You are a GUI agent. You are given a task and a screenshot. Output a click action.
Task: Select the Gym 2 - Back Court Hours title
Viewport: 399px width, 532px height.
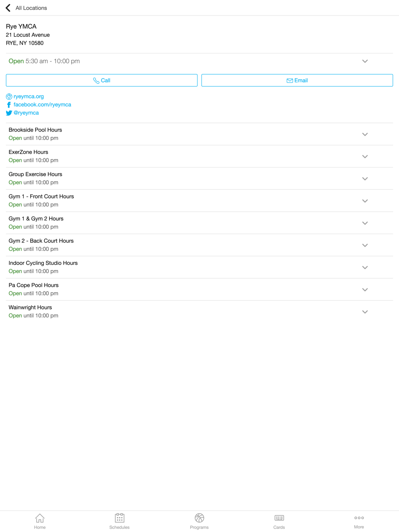(41, 241)
